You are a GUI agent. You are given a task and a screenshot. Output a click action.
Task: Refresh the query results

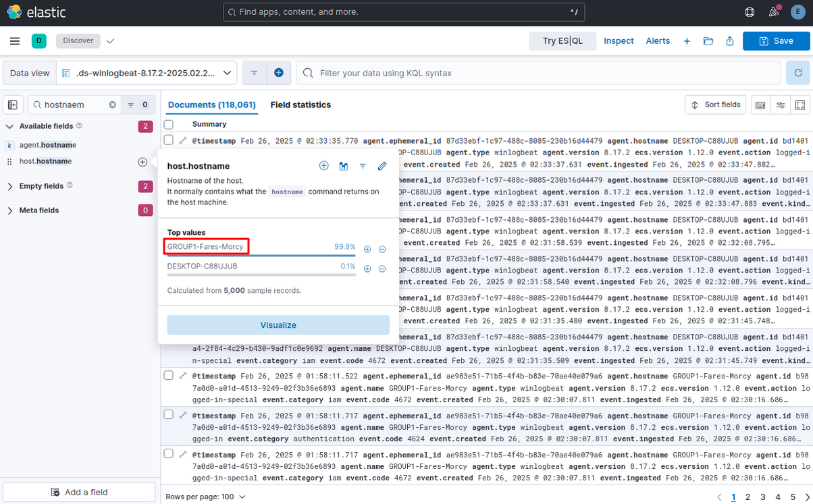[x=797, y=73]
